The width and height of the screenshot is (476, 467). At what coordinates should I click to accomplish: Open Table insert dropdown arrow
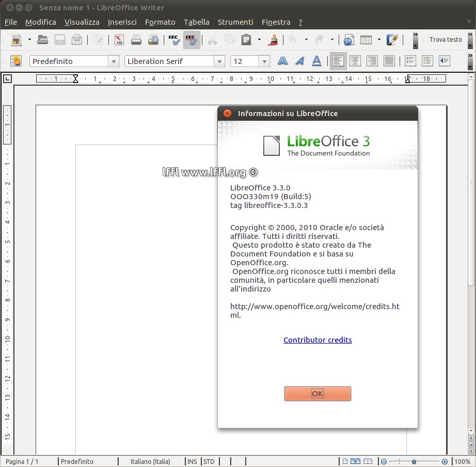point(379,40)
